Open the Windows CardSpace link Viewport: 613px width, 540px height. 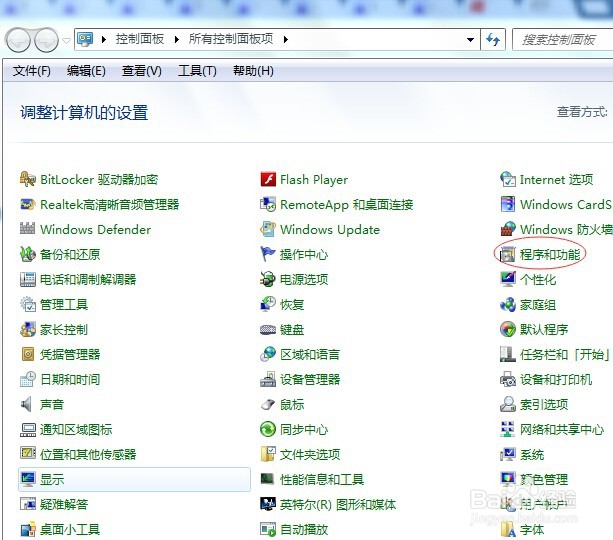566,205
